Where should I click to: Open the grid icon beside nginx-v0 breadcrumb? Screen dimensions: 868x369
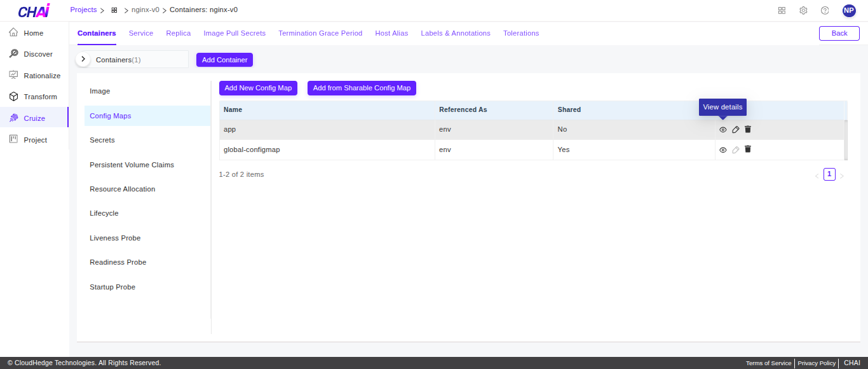tap(114, 10)
